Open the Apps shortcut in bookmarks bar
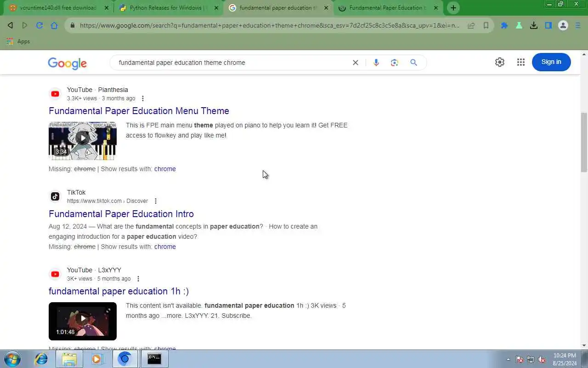This screenshot has height=368, width=588. (x=18, y=41)
